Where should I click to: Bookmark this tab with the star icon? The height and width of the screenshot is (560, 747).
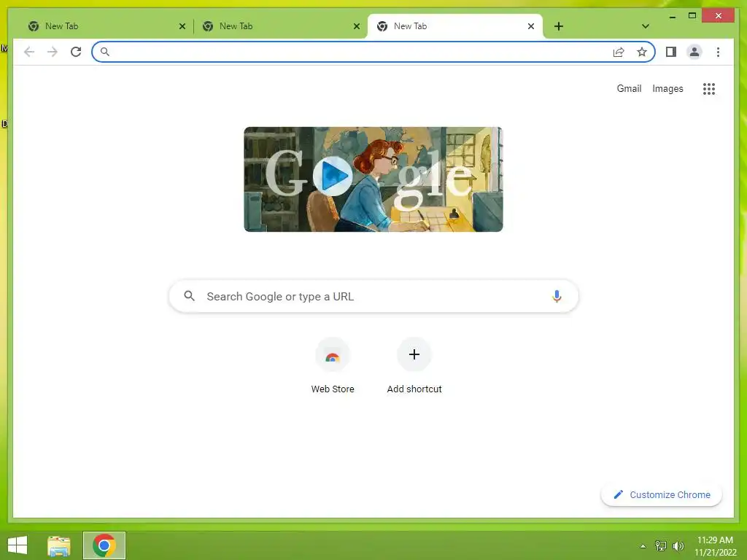point(642,52)
